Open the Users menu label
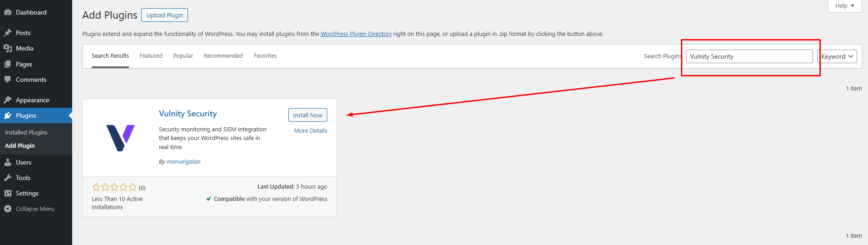Image resolution: width=868 pixels, height=245 pixels. (x=24, y=162)
